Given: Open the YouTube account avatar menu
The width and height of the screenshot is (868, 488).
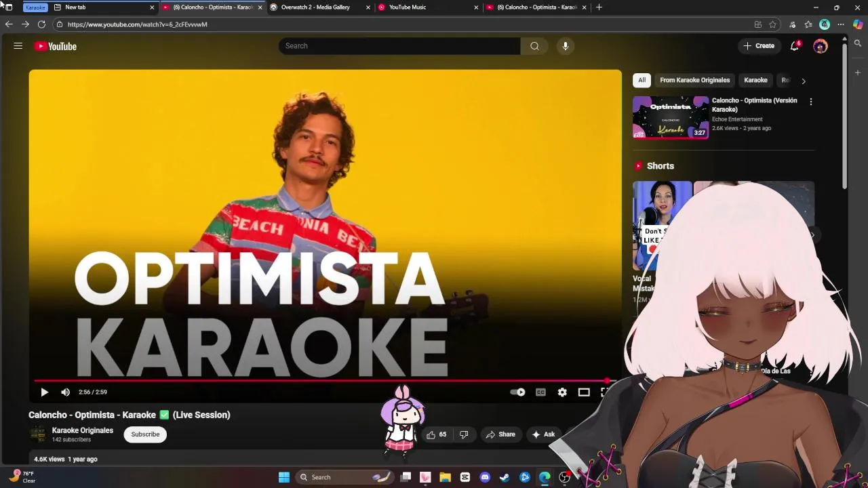Looking at the screenshot, I should (821, 46).
